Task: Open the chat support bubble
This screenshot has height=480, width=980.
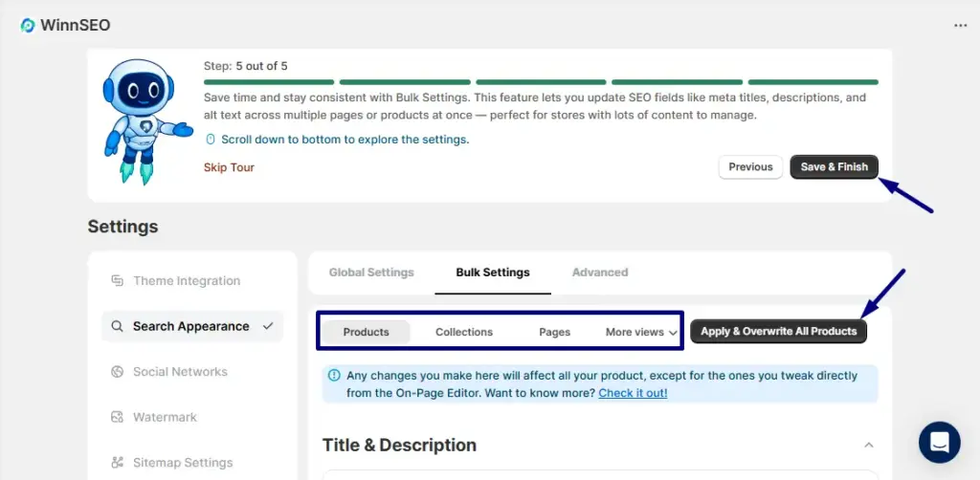Action: point(940,442)
